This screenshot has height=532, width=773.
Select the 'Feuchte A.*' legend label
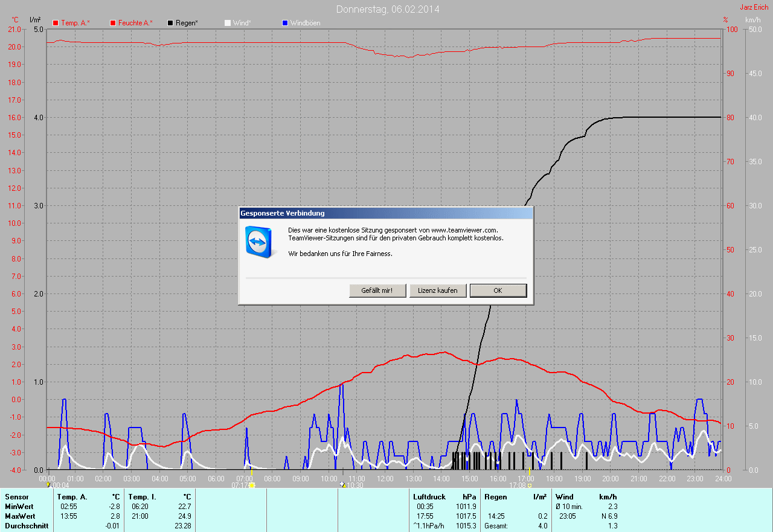click(135, 23)
